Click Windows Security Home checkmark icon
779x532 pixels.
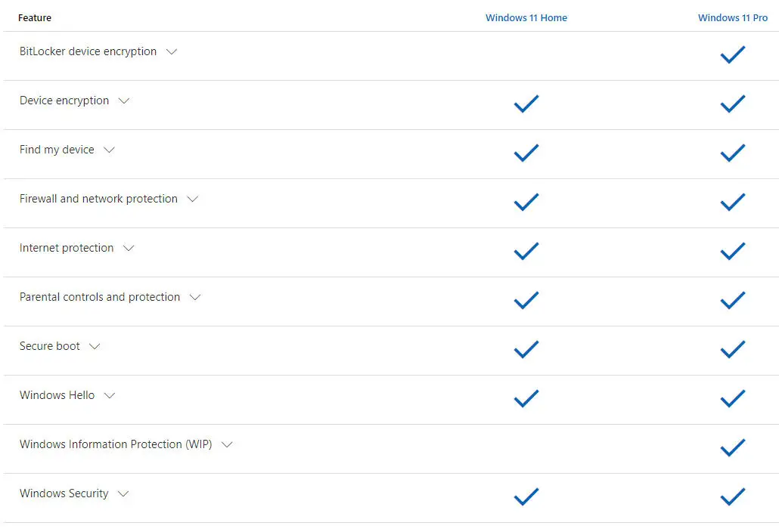(x=526, y=496)
